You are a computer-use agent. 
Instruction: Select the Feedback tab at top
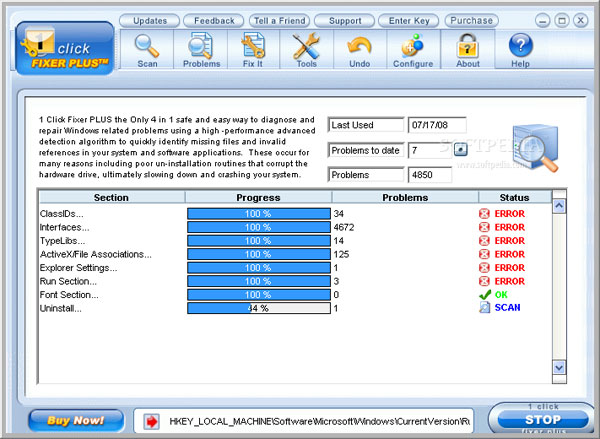pos(214,20)
